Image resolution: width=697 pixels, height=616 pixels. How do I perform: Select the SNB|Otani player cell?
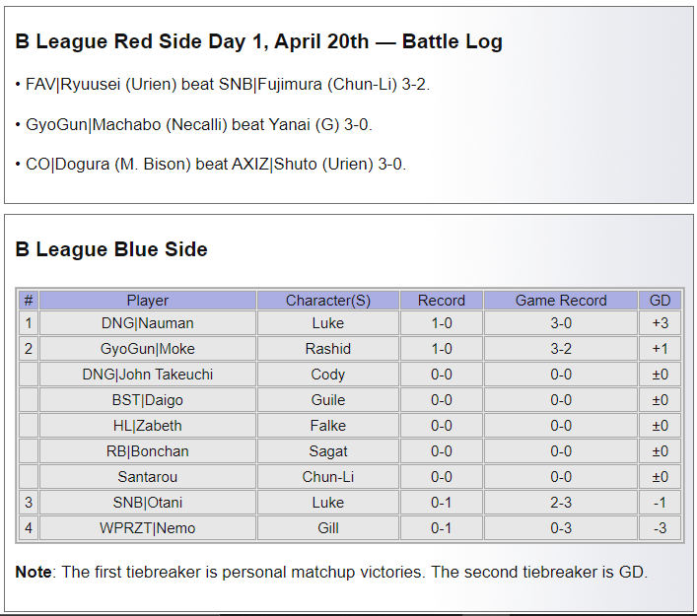148,503
